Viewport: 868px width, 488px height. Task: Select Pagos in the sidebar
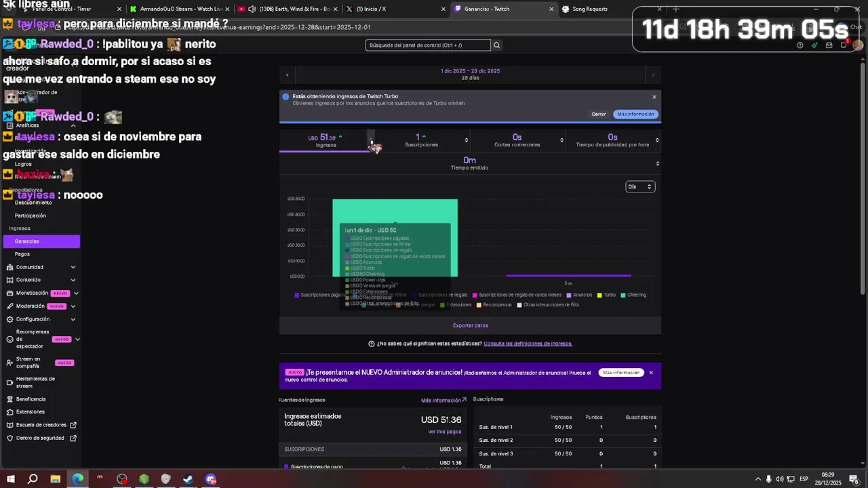pos(22,254)
